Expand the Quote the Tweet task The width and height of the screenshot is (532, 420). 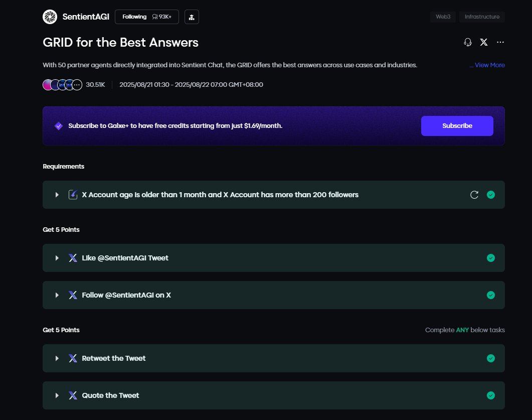pos(57,395)
